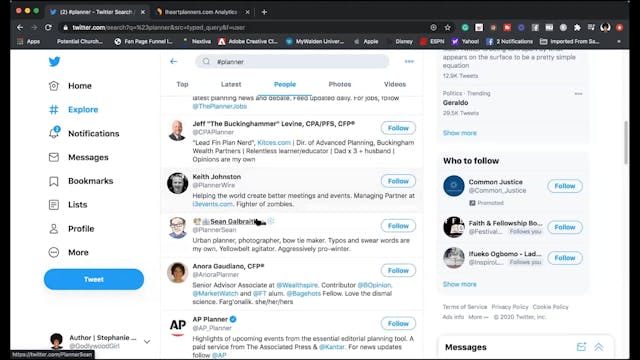The image size is (640, 360).
Task: Follow Jeff Levine @CPAPlanner
Action: [398, 128]
